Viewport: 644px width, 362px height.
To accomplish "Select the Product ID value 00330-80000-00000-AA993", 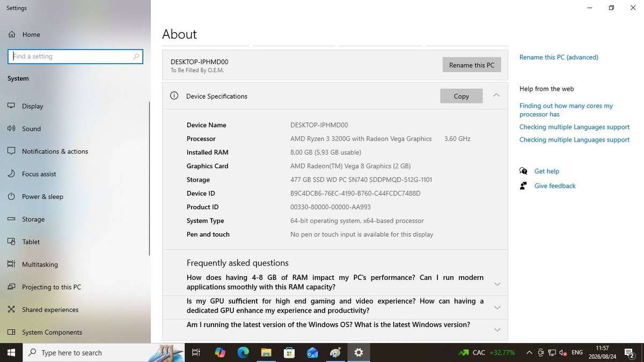I will coord(331,207).
